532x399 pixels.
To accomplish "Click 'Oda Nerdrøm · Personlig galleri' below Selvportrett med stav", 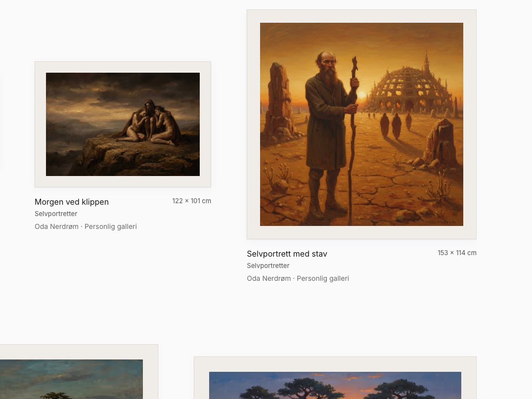I will click(x=298, y=278).
